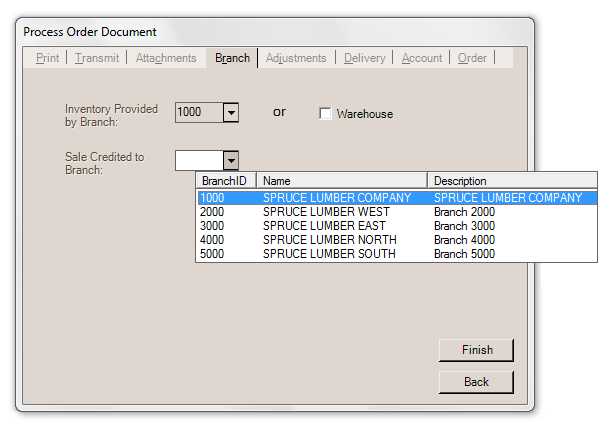
Task: Click the 'Branch 4000' description cell
Action: click(x=465, y=240)
